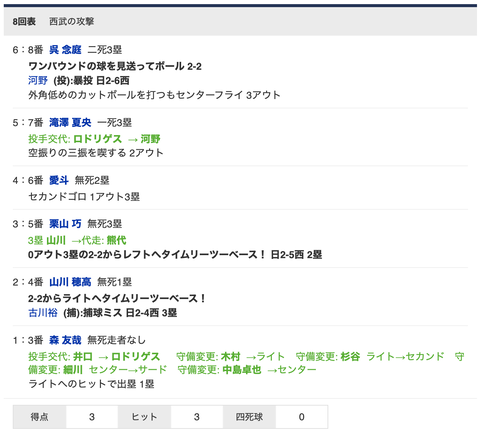Select situation text 一死3塁

[115, 123]
